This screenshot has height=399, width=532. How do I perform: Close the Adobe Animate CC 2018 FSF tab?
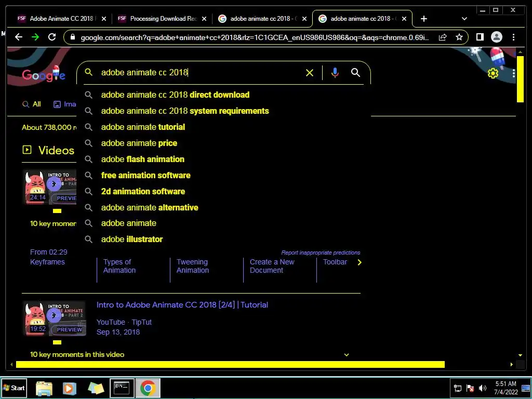(104, 19)
